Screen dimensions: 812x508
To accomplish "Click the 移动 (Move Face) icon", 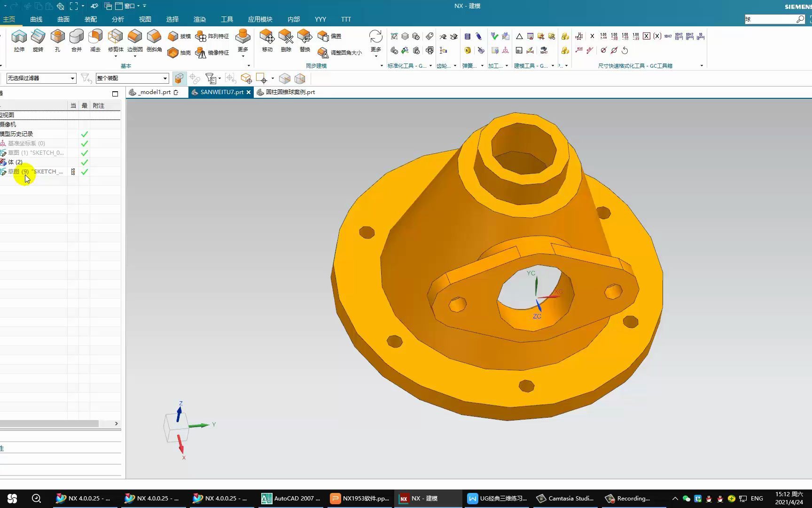I will [x=267, y=38].
